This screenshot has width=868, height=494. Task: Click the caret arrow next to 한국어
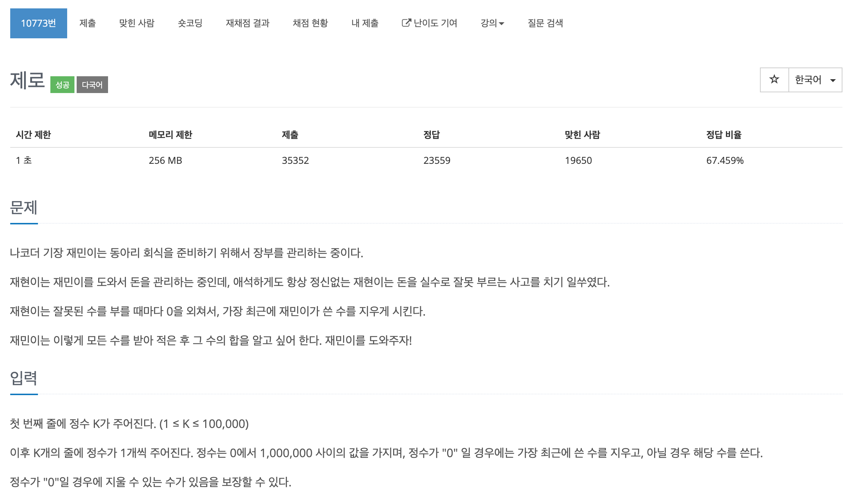[833, 81]
